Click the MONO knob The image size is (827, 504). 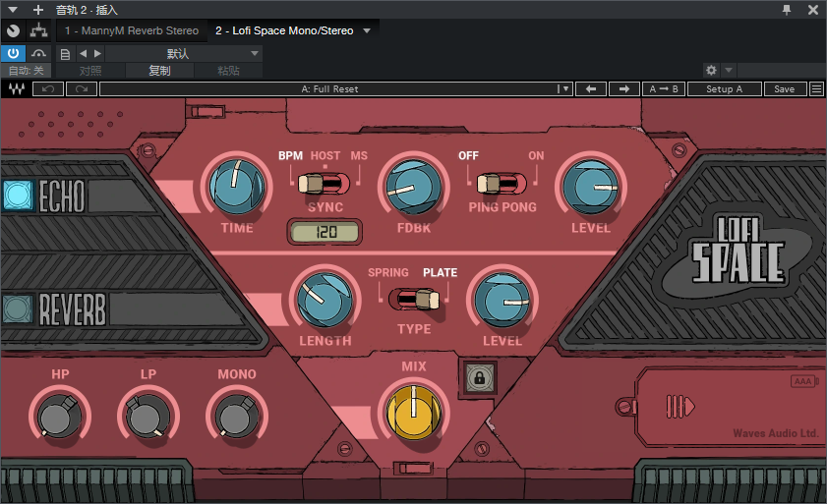point(237,417)
